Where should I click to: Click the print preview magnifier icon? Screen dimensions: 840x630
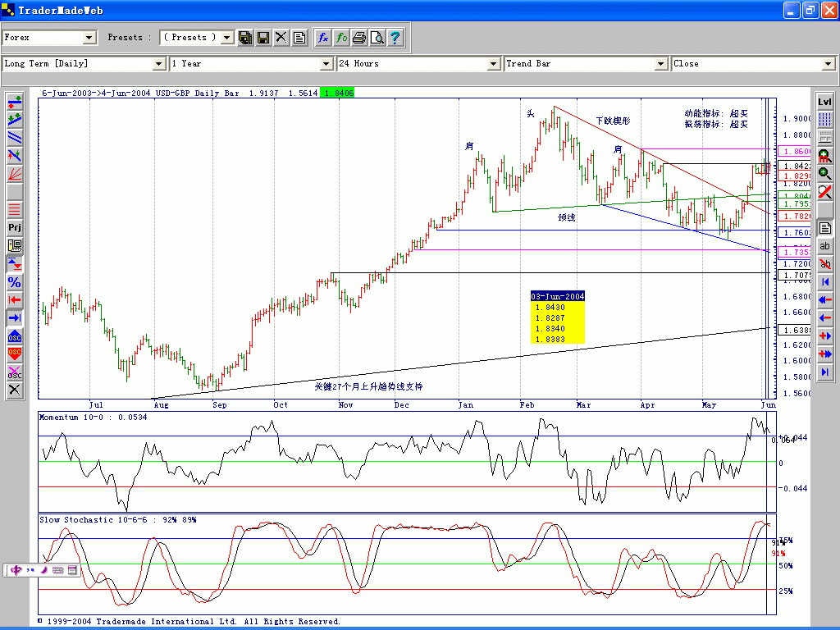coord(377,38)
